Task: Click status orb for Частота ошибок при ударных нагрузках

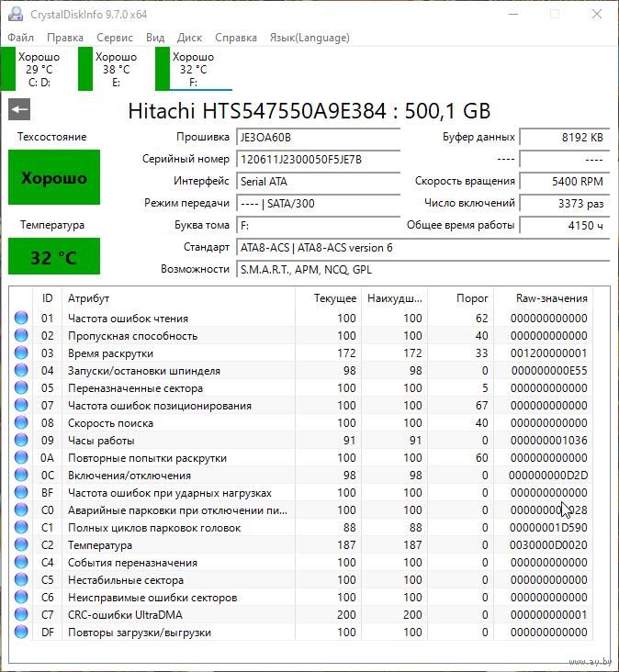Action: point(21,492)
